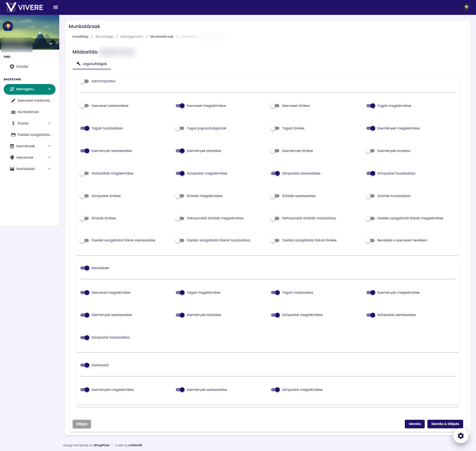The height and width of the screenshot is (451, 476).
Task: Enable Árlisták megtekintése toggle
Action: tap(180, 196)
